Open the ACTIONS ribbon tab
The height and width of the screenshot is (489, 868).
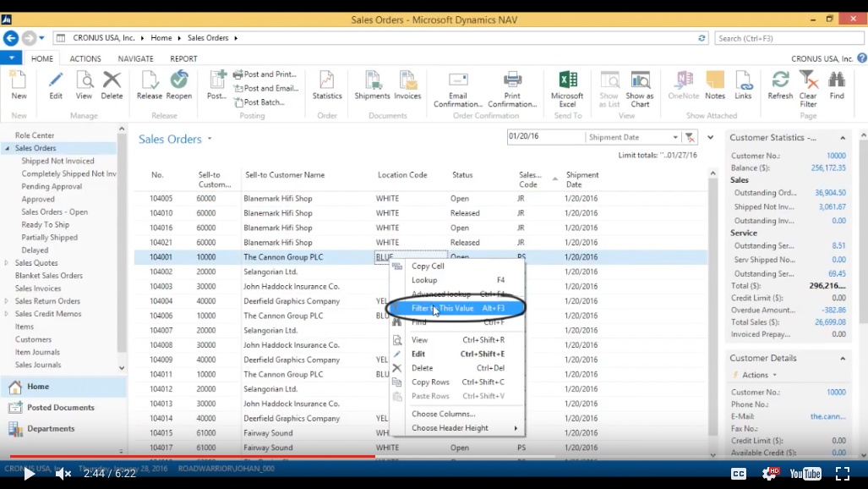pyautogui.click(x=85, y=58)
